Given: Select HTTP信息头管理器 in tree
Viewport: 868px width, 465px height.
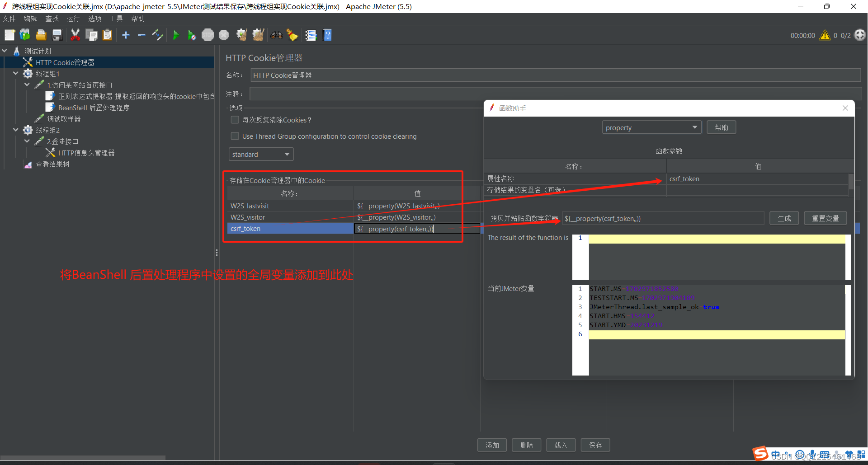Looking at the screenshot, I should (86, 153).
